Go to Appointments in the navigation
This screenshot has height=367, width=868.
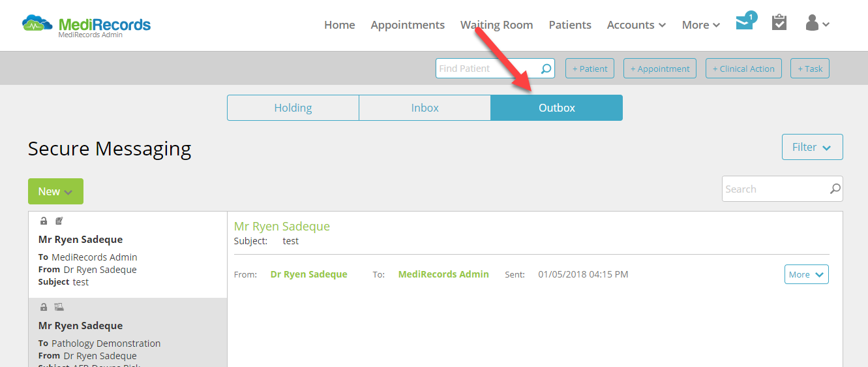click(408, 25)
